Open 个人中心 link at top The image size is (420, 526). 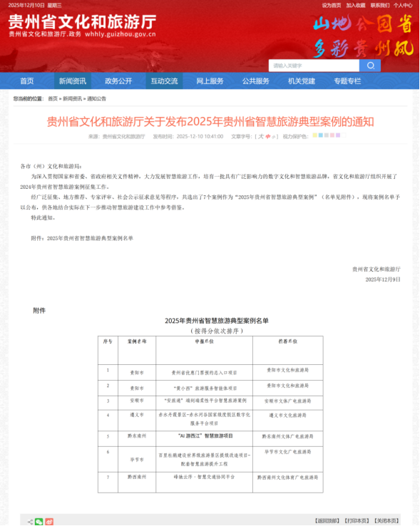[x=403, y=5]
